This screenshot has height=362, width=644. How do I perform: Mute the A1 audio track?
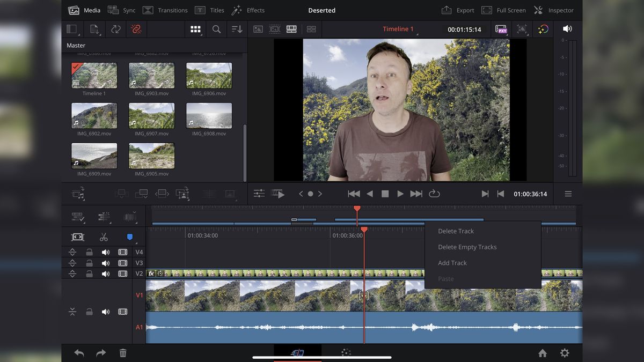tap(106, 312)
